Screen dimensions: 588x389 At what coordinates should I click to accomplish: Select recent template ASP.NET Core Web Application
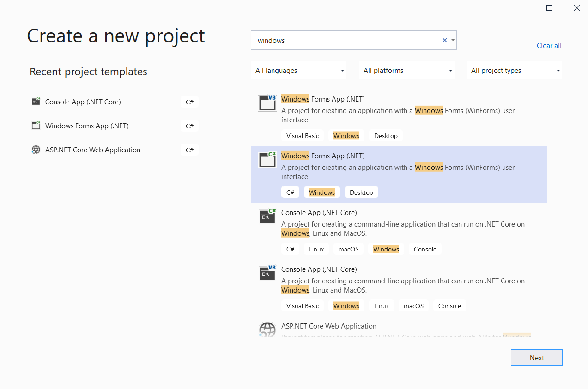[93, 150]
